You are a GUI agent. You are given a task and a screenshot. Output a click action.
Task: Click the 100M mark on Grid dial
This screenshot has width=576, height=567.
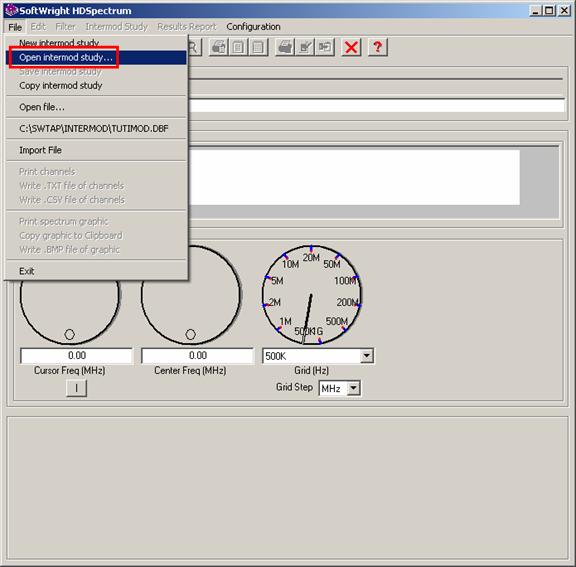(x=345, y=281)
